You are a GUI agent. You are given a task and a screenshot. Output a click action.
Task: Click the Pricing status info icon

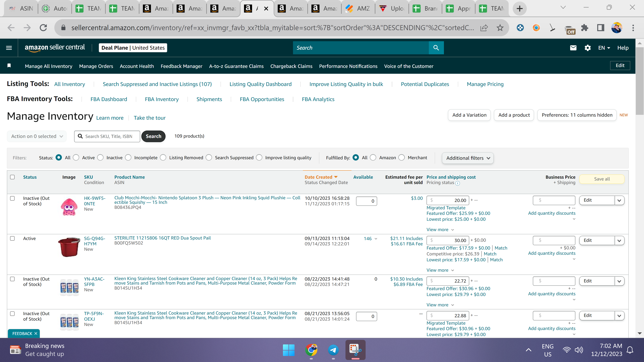point(458,183)
